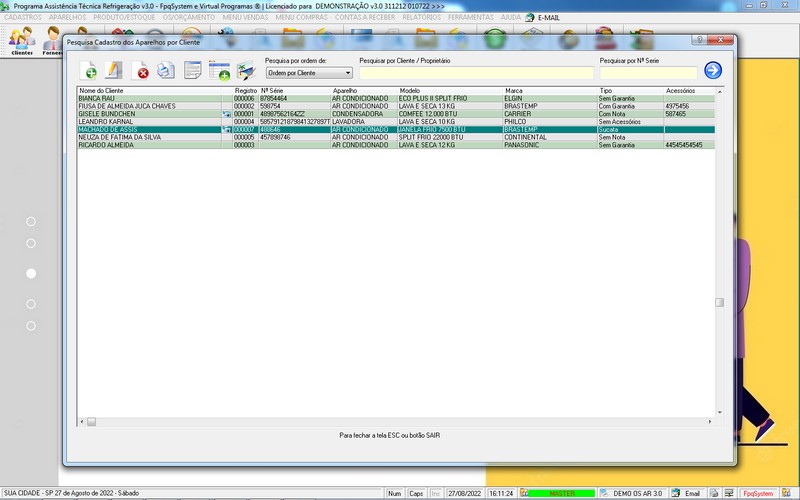Edit selected appliance record with pencil icon
This screenshot has width=800, height=500.
113,70
